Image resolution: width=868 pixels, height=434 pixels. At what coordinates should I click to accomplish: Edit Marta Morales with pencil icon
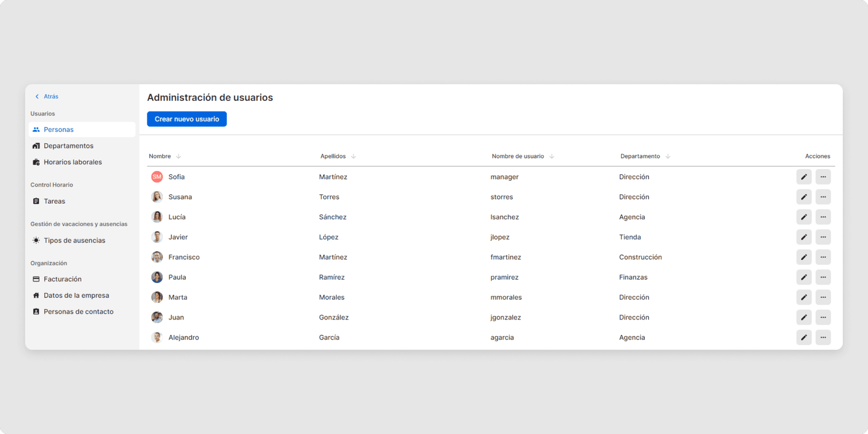point(803,297)
